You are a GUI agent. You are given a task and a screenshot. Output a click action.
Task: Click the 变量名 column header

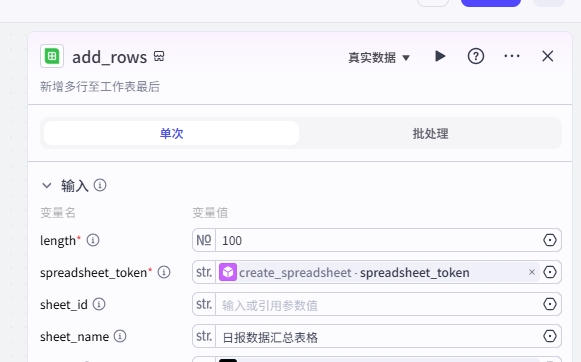[58, 213]
